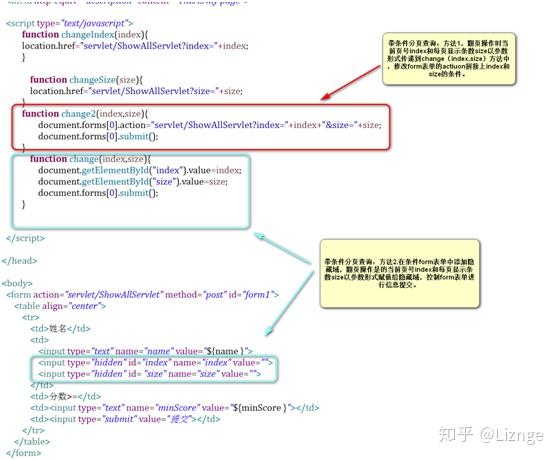The image size is (558, 460).
Task: Click the <table align="center"> line
Action: (x=60, y=306)
